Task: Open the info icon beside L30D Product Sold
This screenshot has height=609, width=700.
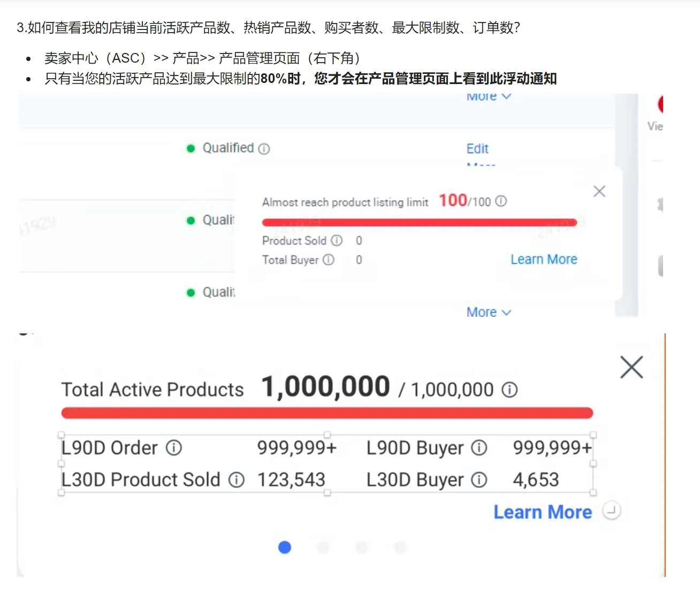Action: click(236, 480)
